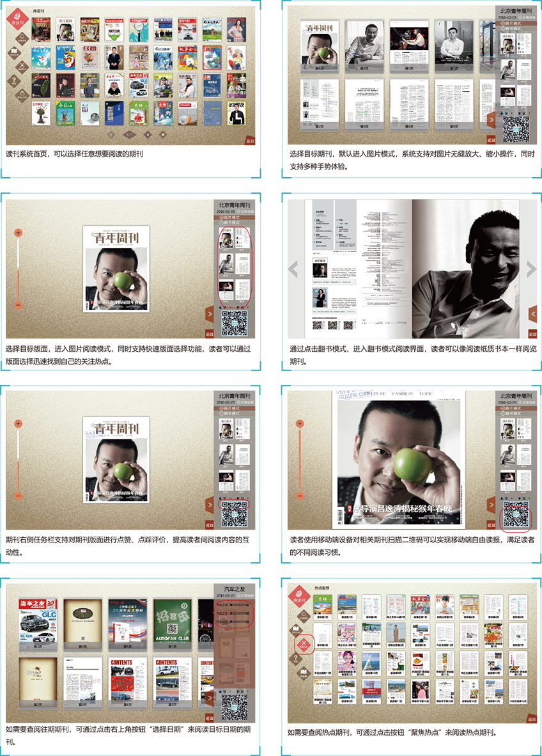This screenshot has height=756, width=542.
Task: Select 翻书模式 in the 青年周刊 page-grid sidebar
Action: [x=516, y=28]
